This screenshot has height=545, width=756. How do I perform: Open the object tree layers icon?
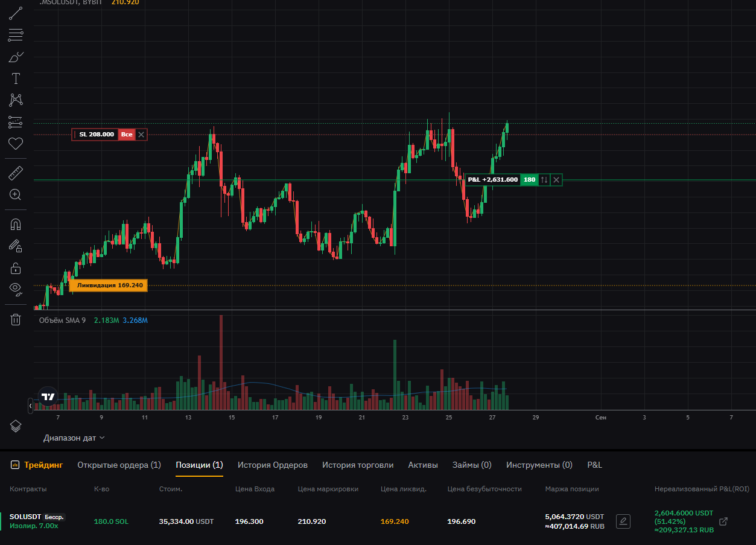[16, 426]
